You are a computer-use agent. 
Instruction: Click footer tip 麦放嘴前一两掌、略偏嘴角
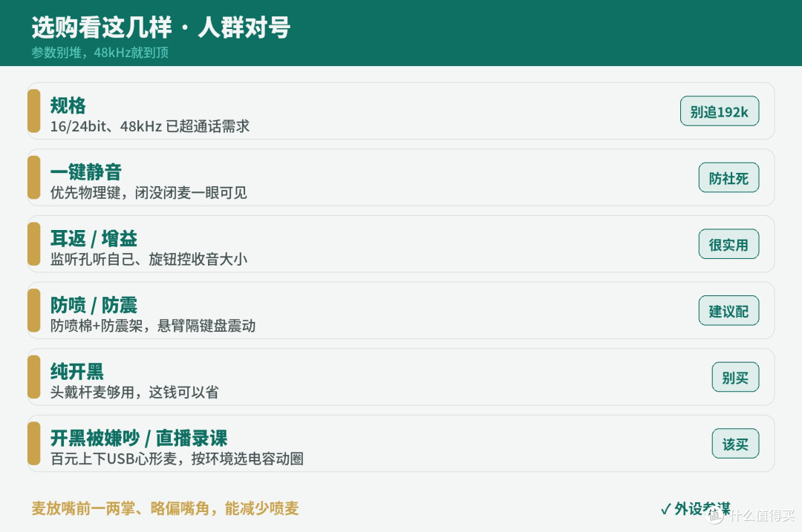coord(121,508)
